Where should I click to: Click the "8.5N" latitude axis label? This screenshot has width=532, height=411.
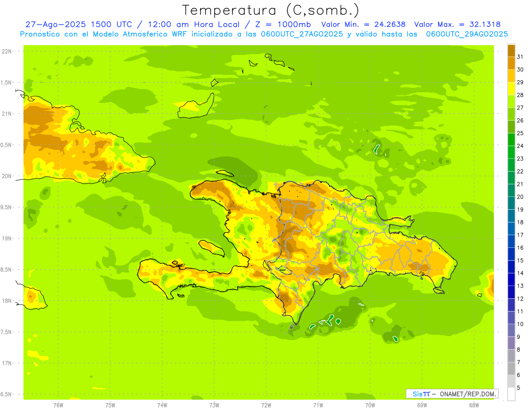tap(7, 270)
